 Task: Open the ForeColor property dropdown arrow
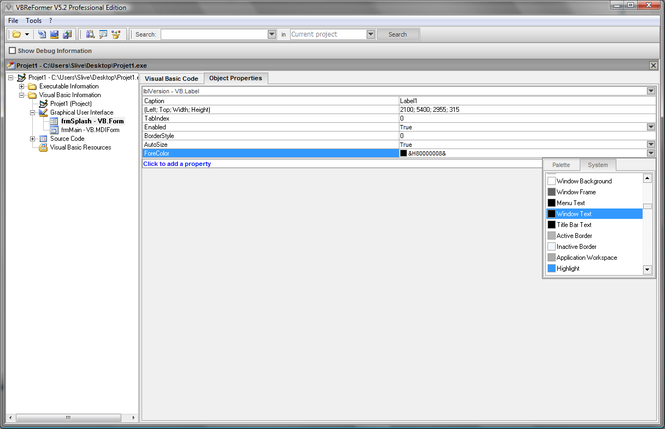click(x=651, y=153)
